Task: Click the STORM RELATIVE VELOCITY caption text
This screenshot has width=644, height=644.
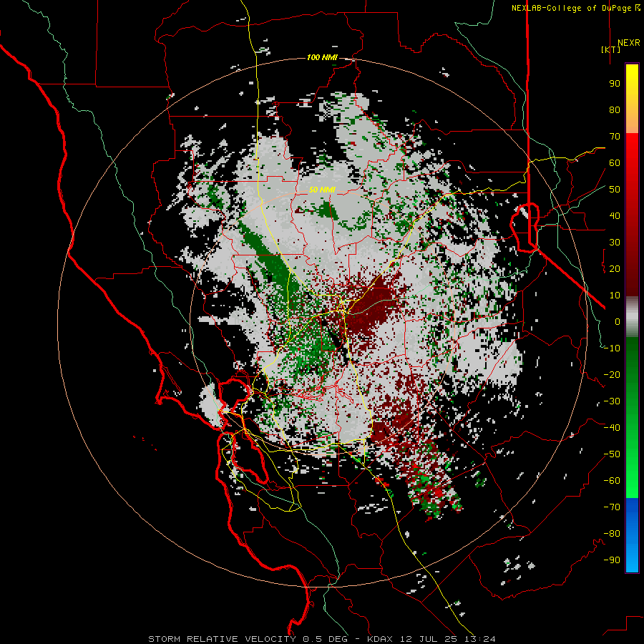Action: pos(222,639)
